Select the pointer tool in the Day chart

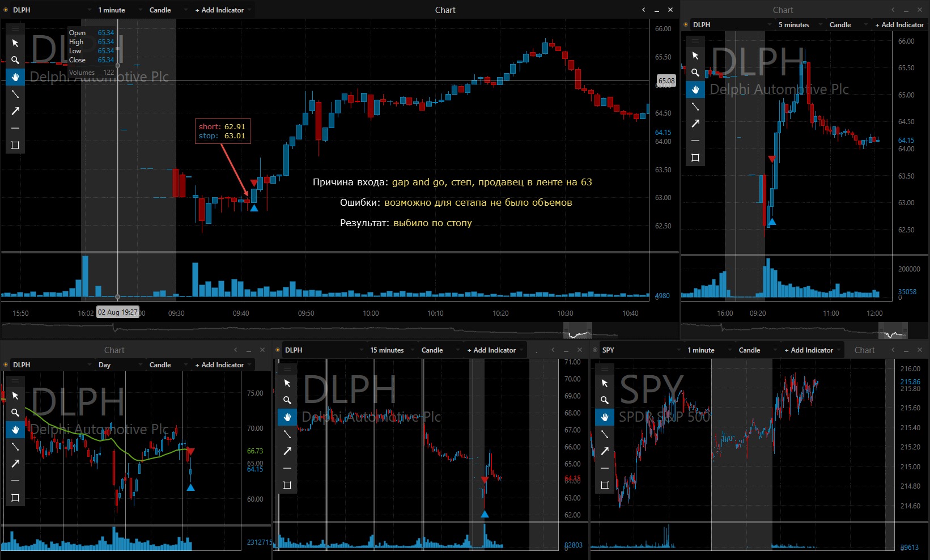pos(15,396)
